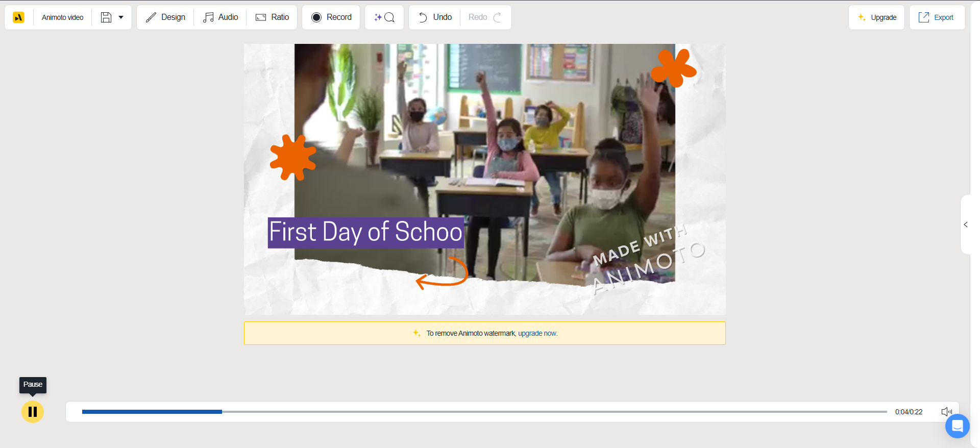The image size is (980, 448).
Task: Start a recording with Record
Action: (331, 17)
